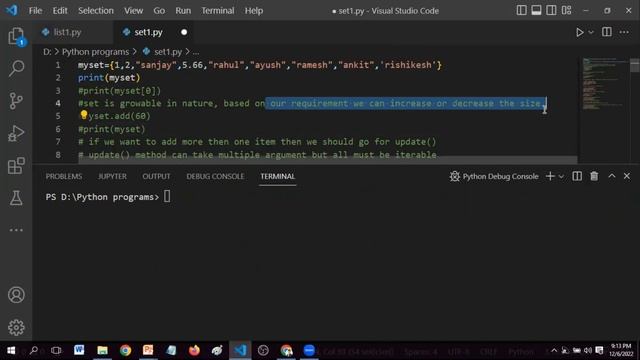Screen dimensions: 640x360
Task: Show additional activity bar views ellipsis
Action: tap(16, 230)
